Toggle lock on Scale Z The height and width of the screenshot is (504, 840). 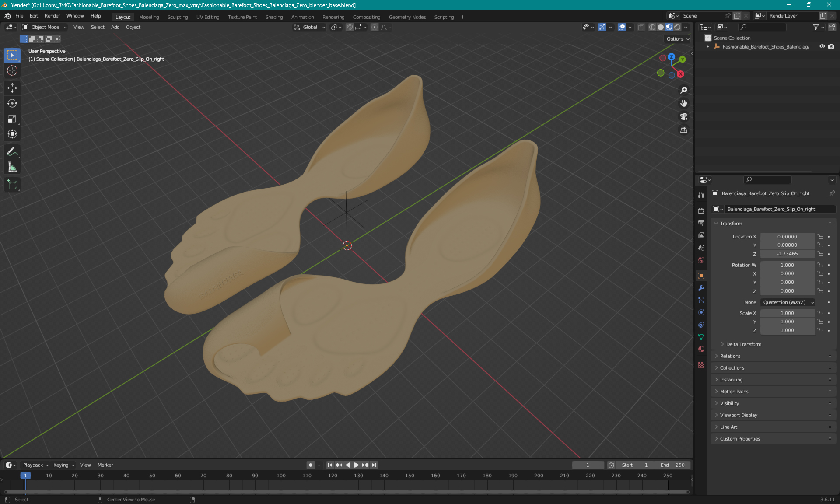tap(820, 331)
